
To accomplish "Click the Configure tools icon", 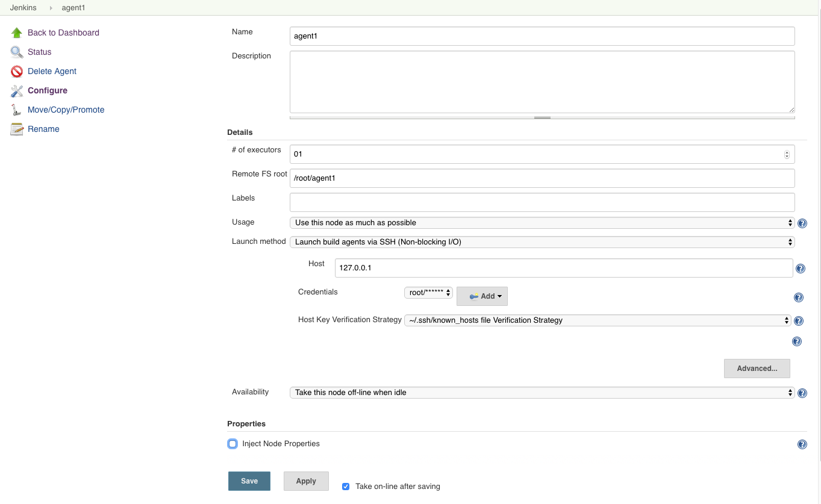I will point(17,90).
